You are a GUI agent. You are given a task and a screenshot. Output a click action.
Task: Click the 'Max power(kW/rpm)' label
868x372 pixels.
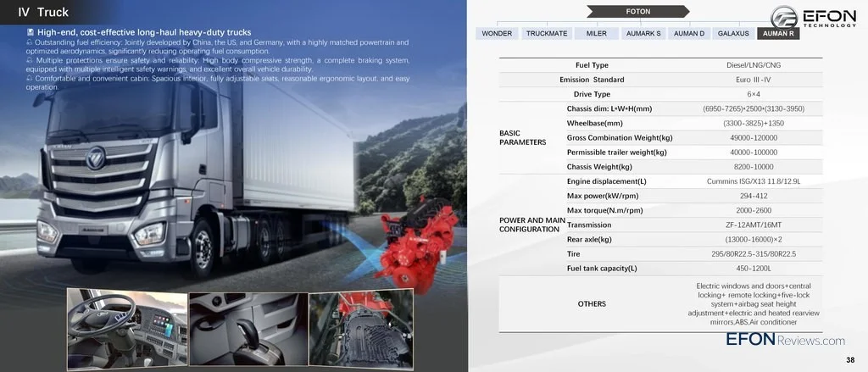point(601,196)
